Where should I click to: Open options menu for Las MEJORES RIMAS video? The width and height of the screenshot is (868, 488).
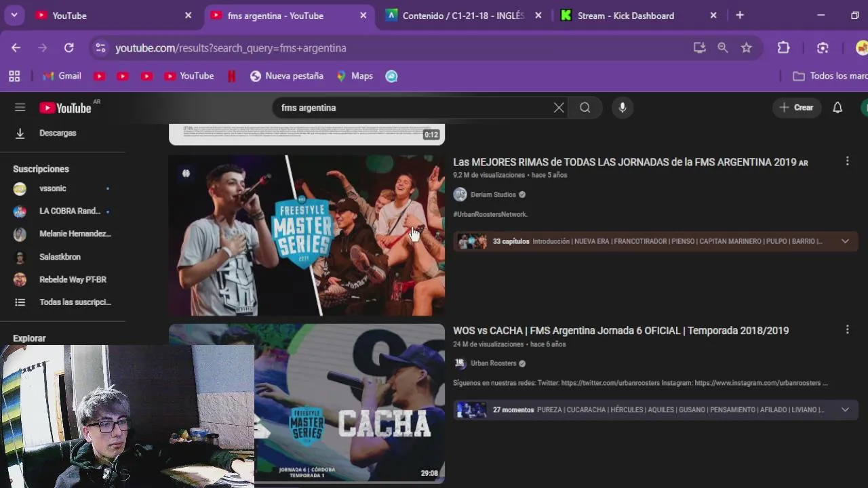(847, 161)
